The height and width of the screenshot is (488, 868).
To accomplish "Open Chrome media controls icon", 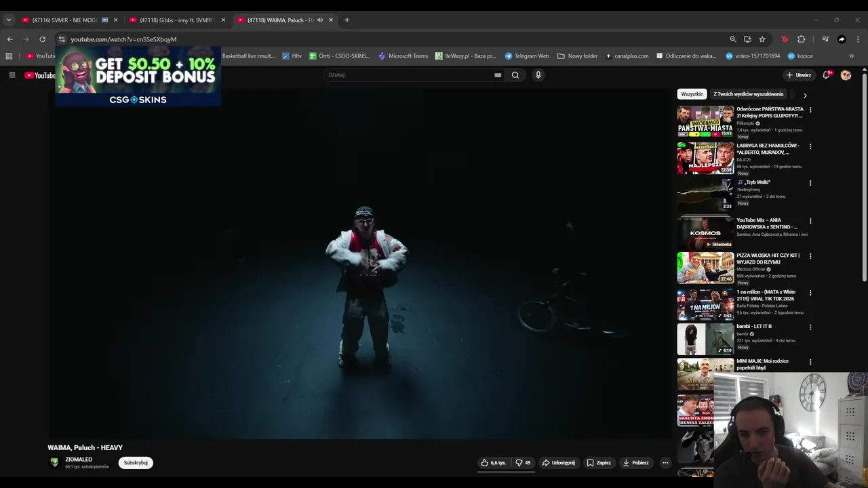I will (825, 39).
